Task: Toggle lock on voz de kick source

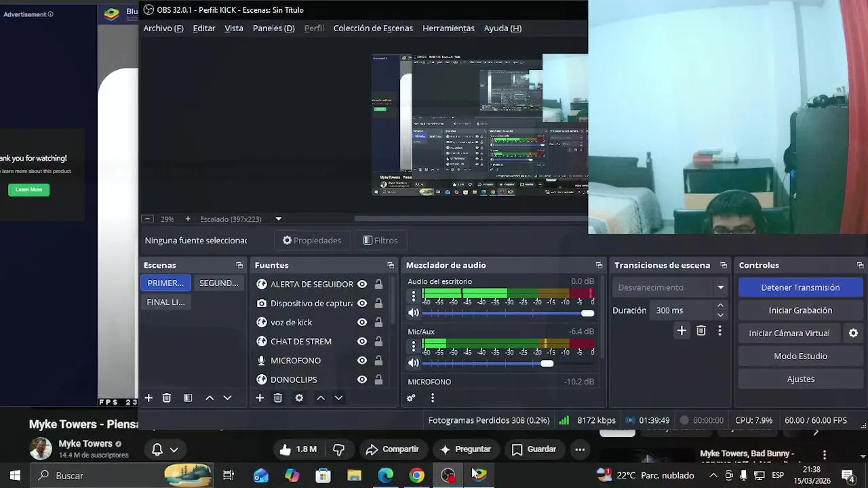Action: pyautogui.click(x=378, y=322)
